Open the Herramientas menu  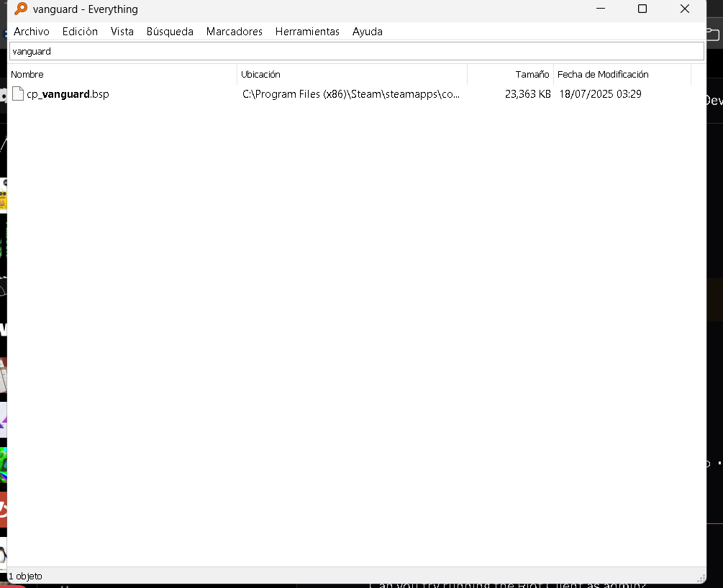pyautogui.click(x=307, y=32)
